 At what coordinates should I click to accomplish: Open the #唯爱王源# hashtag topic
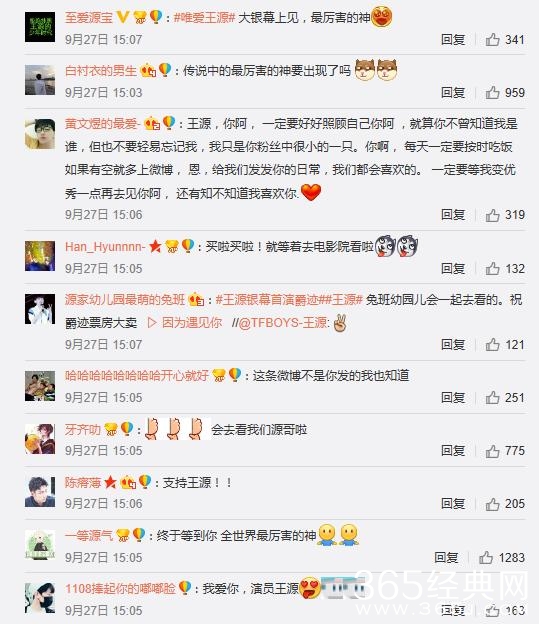[205, 18]
